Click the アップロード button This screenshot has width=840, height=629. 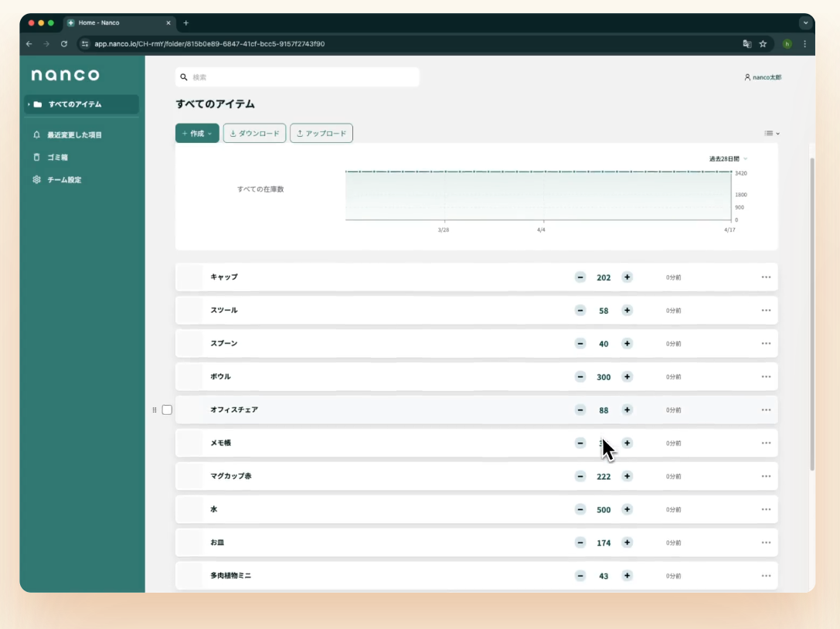(321, 134)
